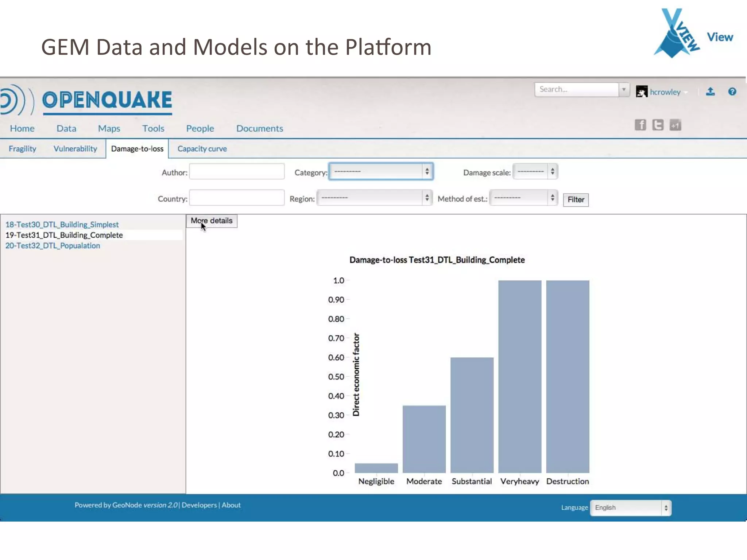The width and height of the screenshot is (747, 560).
Task: Focus the Country input field
Action: point(237,198)
